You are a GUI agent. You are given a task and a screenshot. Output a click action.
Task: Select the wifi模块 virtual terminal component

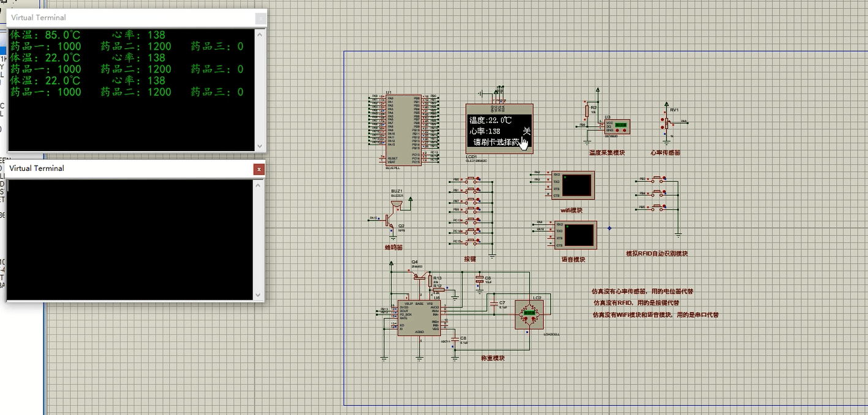572,185
